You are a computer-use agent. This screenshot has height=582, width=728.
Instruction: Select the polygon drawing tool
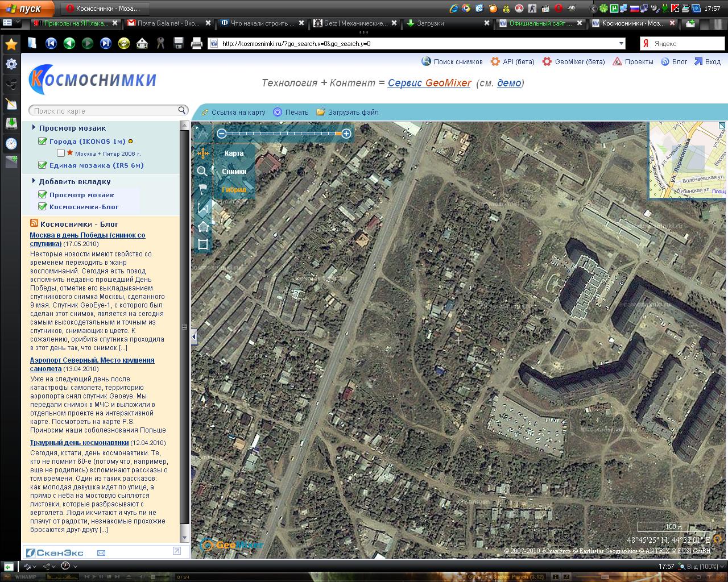[202, 227]
